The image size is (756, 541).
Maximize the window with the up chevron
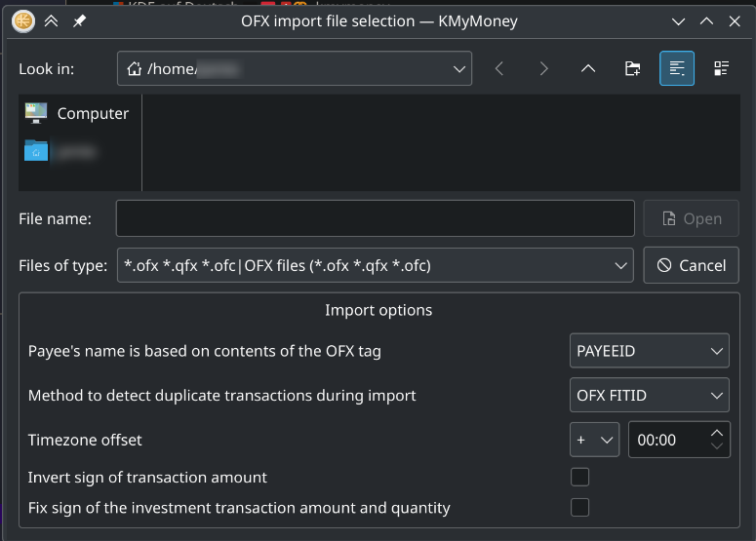[x=706, y=21]
